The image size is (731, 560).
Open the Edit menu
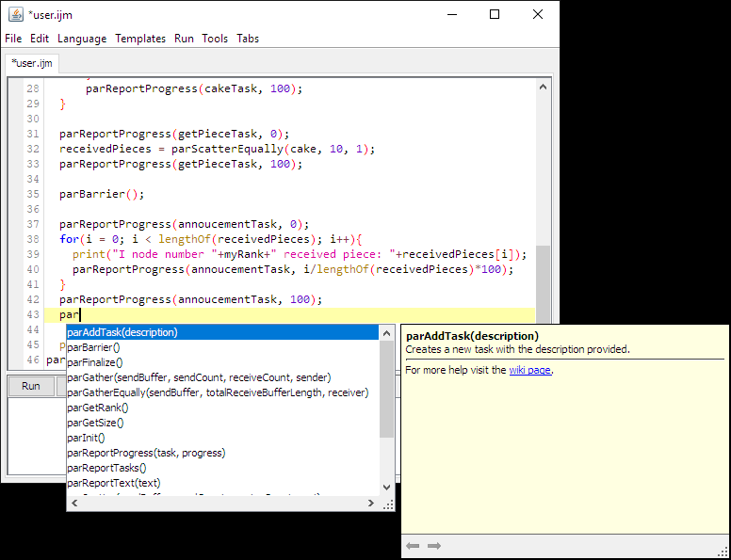point(40,39)
